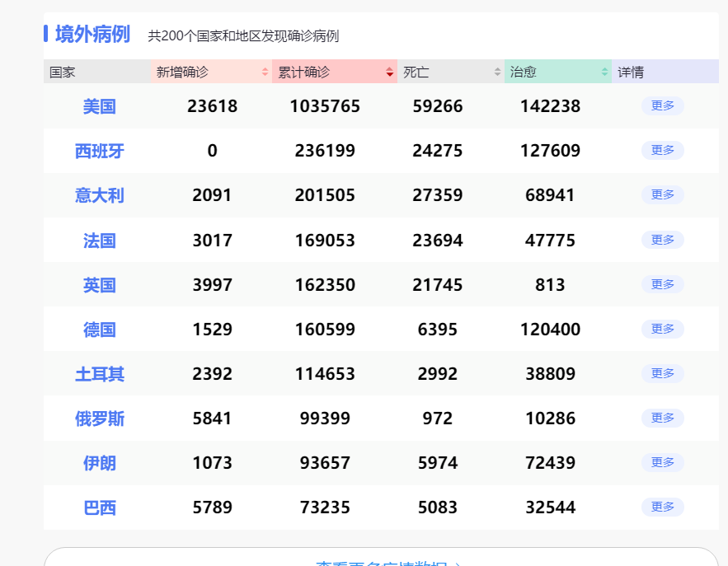Click 更多 button for 美国 row
This screenshot has height=566, width=728.
pyautogui.click(x=662, y=105)
